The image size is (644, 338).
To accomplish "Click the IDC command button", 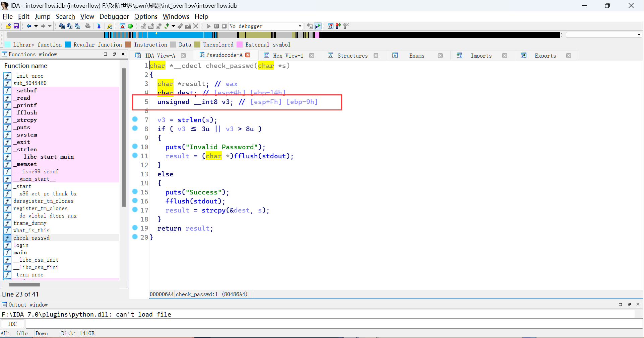I will pyautogui.click(x=12, y=324).
